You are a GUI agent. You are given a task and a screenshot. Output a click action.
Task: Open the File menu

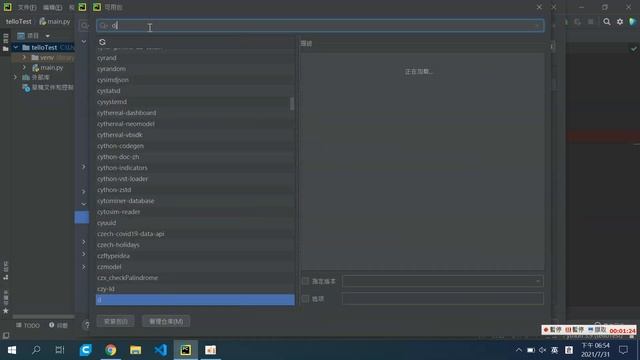(27, 7)
